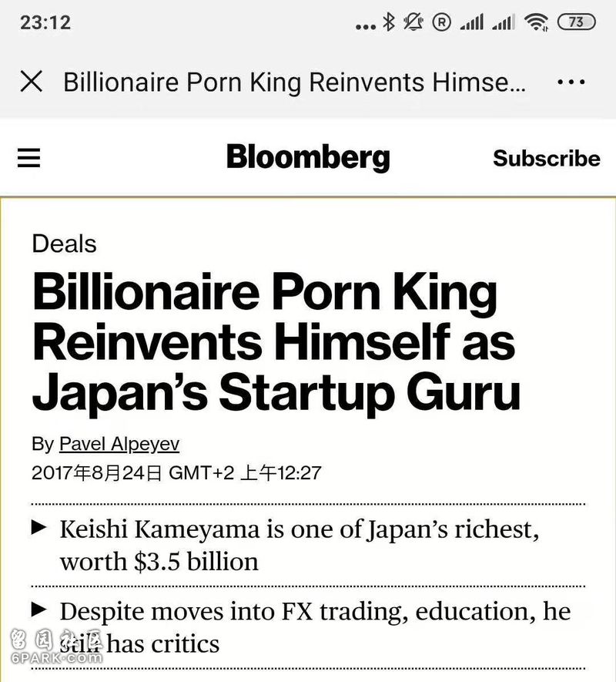This screenshot has width=616, height=682.
Task: Tap the Wi-Fi status icon
Action: pos(536,22)
